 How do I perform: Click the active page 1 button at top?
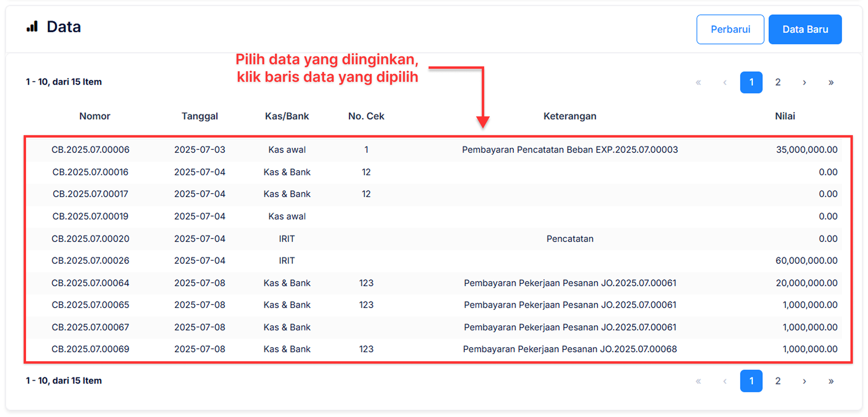click(751, 82)
